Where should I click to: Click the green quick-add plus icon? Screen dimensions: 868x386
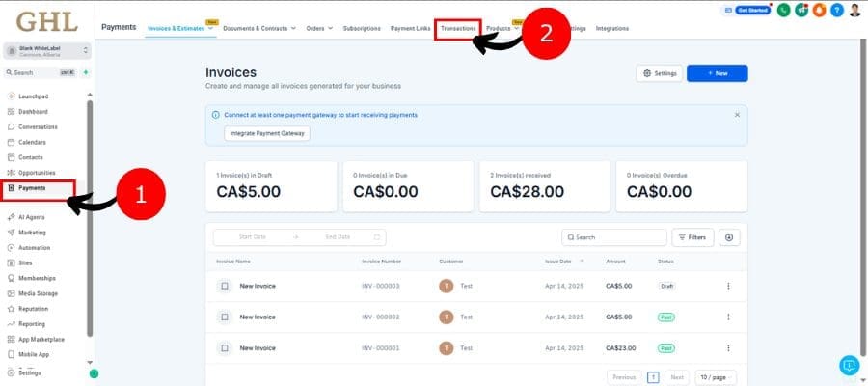pyautogui.click(x=86, y=72)
